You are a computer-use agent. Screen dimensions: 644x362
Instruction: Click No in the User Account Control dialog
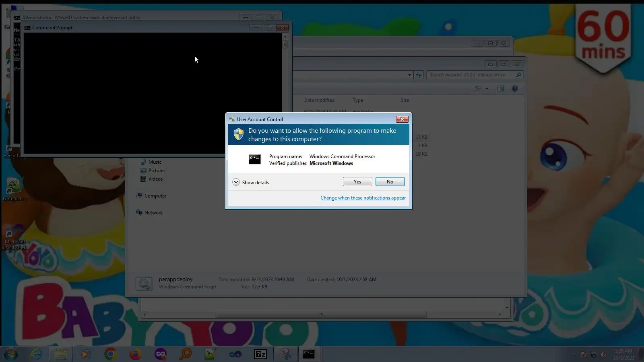click(390, 182)
